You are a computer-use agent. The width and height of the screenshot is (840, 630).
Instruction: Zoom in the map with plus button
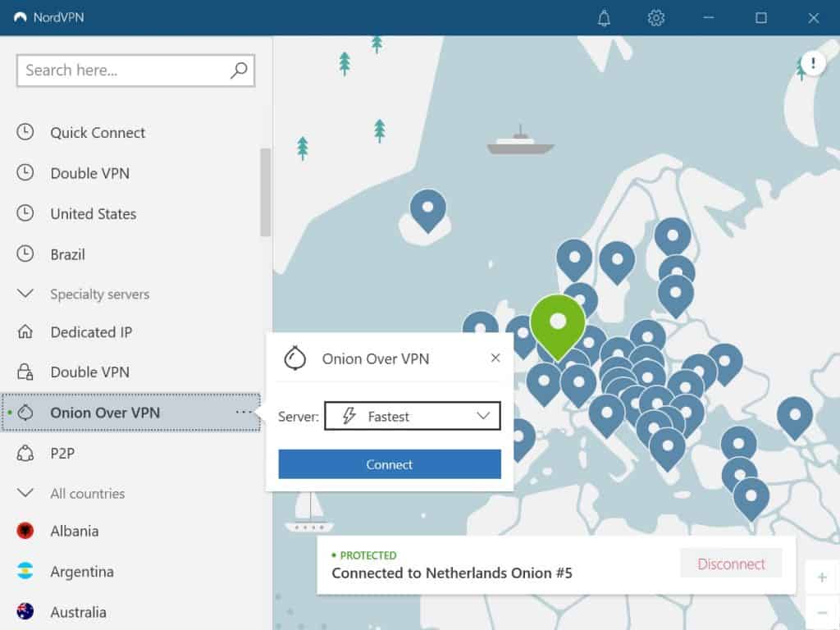coord(822,577)
